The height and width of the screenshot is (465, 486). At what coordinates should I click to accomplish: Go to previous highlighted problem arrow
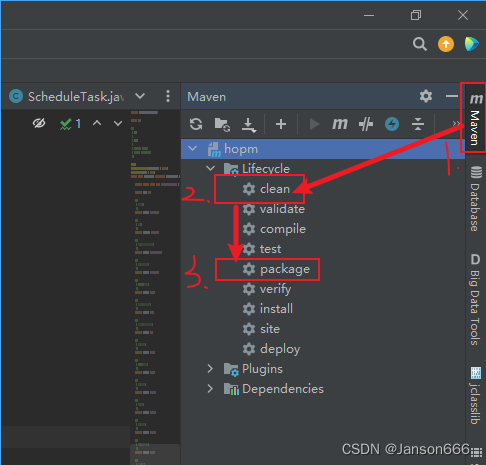(x=97, y=123)
